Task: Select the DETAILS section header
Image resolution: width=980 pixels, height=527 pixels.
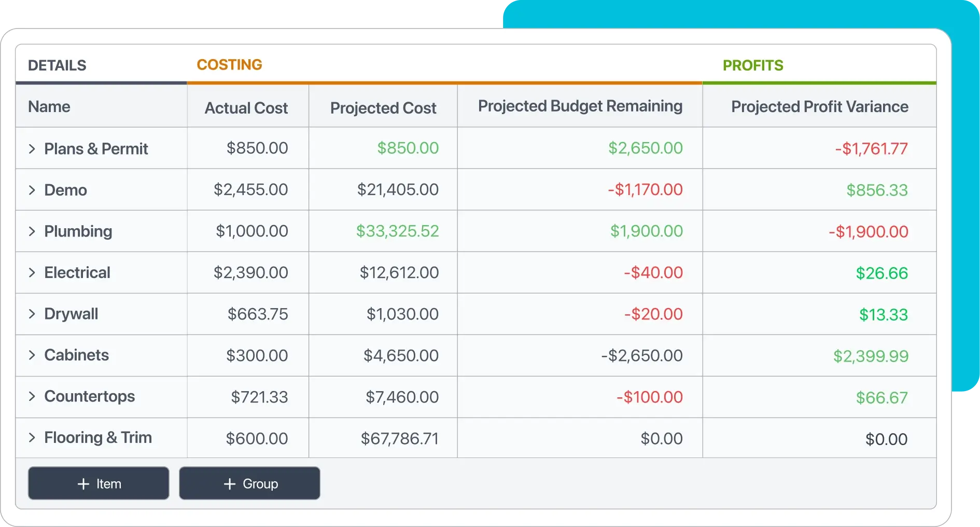Action: pyautogui.click(x=57, y=65)
